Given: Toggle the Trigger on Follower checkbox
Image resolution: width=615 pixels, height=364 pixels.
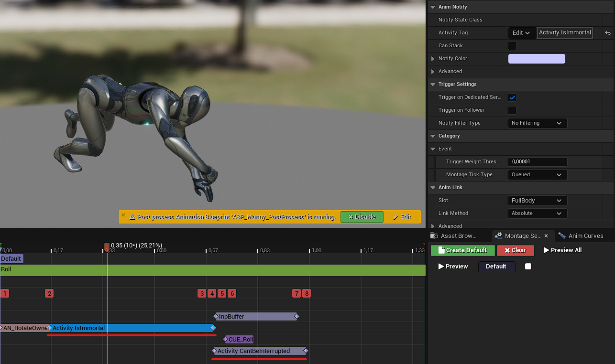Looking at the screenshot, I should 512,110.
